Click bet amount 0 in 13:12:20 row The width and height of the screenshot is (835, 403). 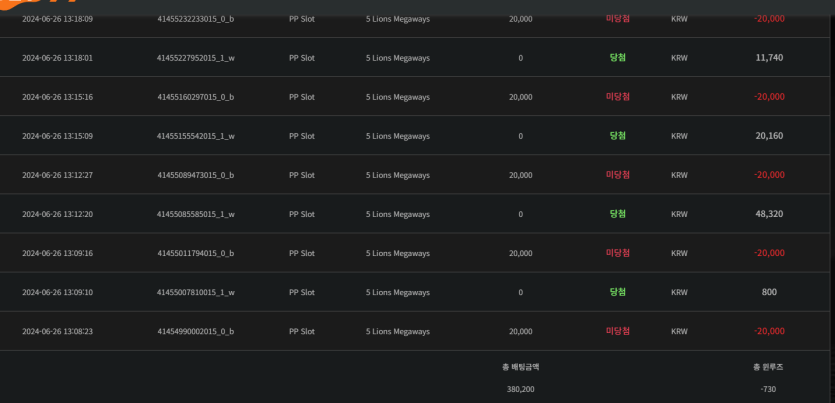[520, 214]
